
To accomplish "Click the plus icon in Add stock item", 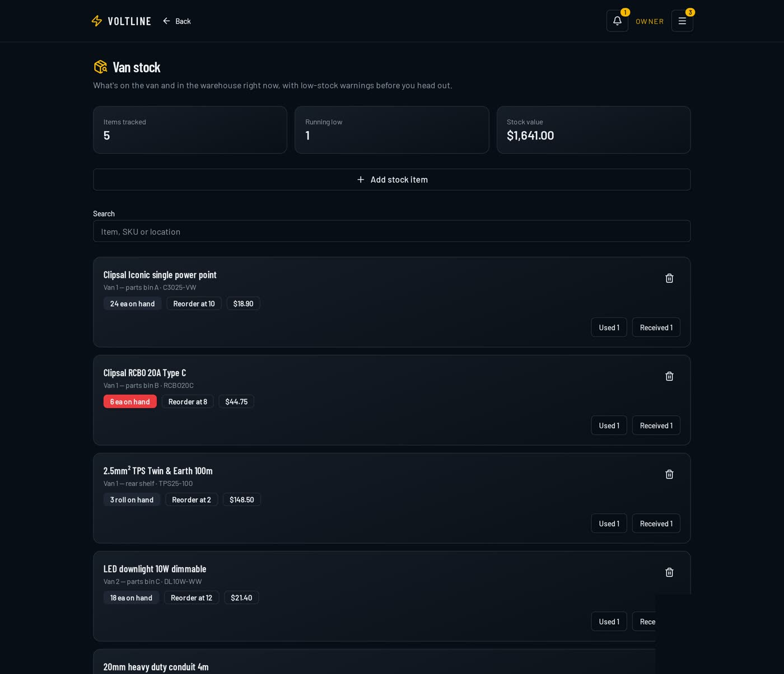I will coord(361,180).
